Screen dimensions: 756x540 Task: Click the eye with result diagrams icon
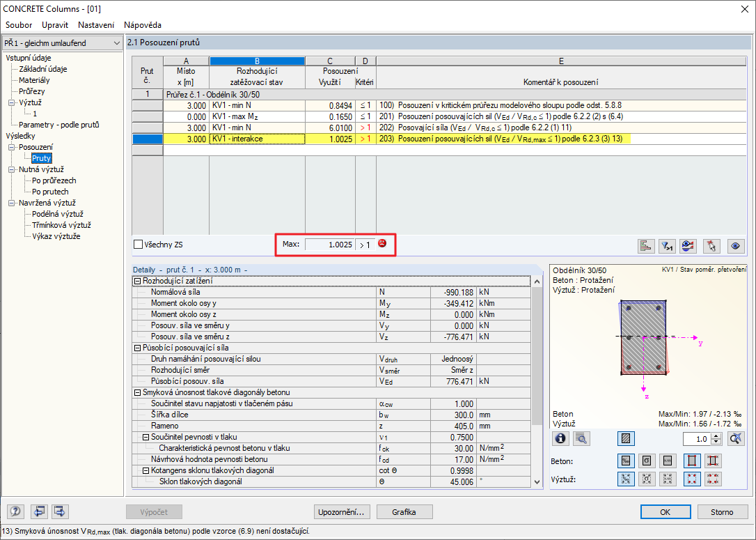click(688, 246)
